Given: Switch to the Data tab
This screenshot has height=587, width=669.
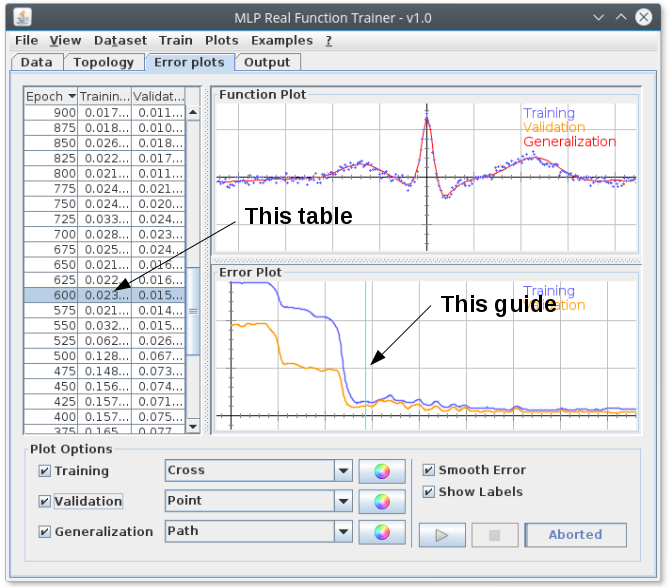Looking at the screenshot, I should click(x=37, y=62).
